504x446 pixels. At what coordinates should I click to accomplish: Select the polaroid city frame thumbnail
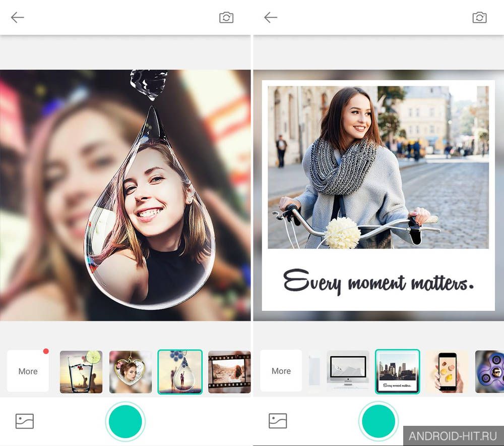point(397,371)
